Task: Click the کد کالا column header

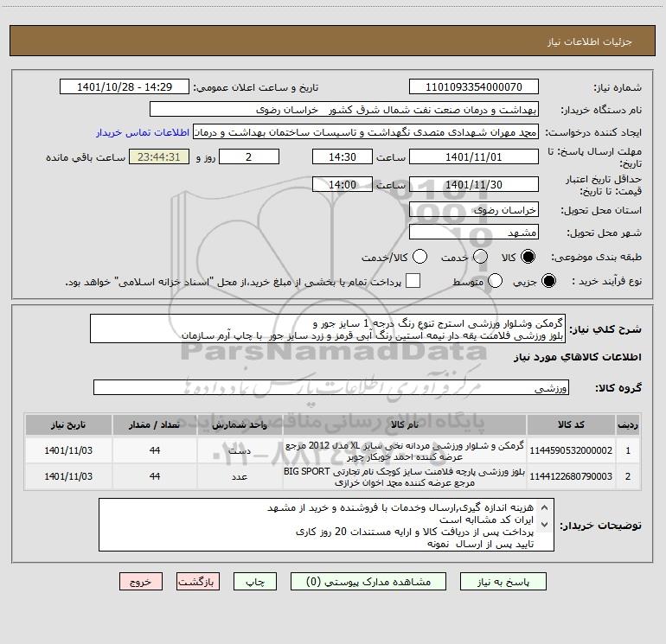Action: (x=571, y=424)
